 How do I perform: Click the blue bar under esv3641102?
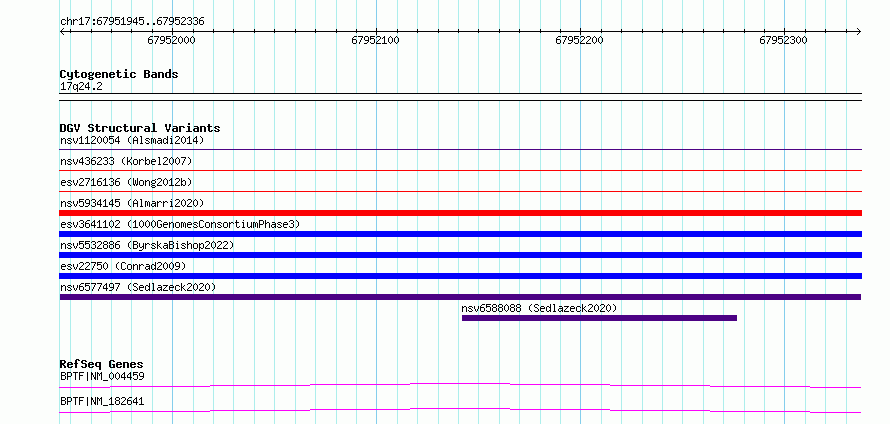(x=460, y=234)
